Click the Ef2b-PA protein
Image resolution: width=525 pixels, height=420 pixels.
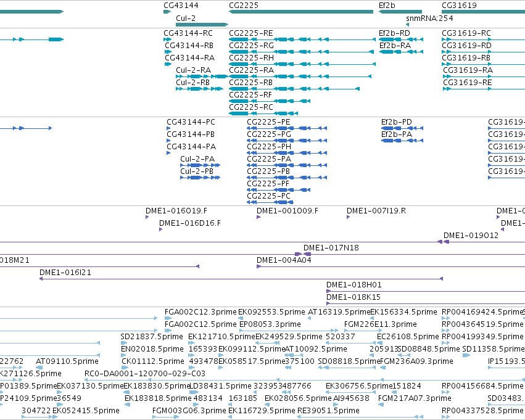(397, 134)
